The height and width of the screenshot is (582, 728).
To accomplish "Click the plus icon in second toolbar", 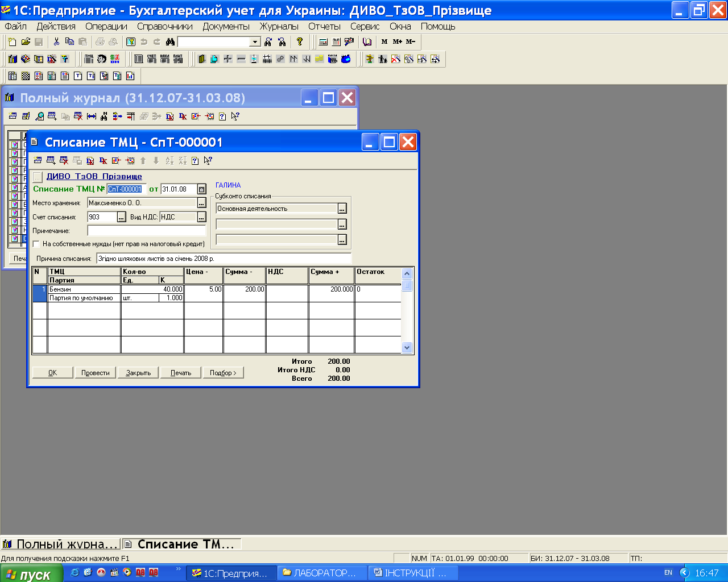I will point(227,59).
